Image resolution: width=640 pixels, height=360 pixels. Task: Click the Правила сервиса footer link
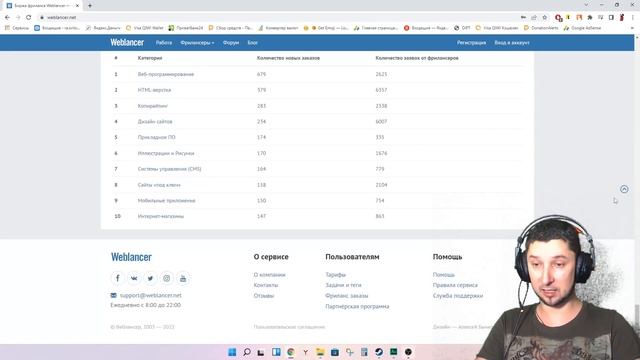pyautogui.click(x=455, y=285)
